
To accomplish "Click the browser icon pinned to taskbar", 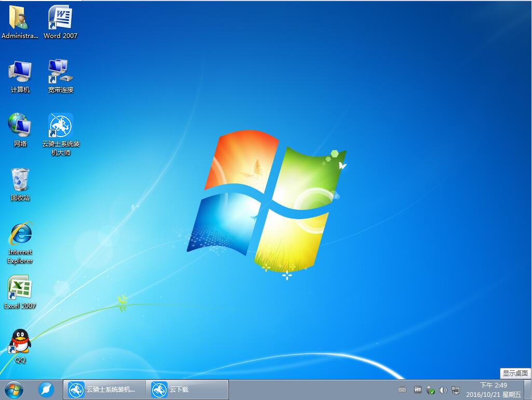I will (x=46, y=389).
